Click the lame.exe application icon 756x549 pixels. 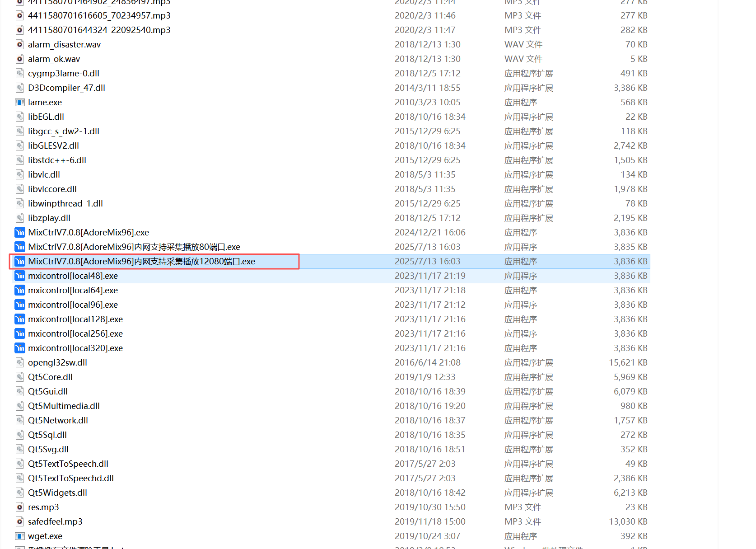[x=20, y=103]
